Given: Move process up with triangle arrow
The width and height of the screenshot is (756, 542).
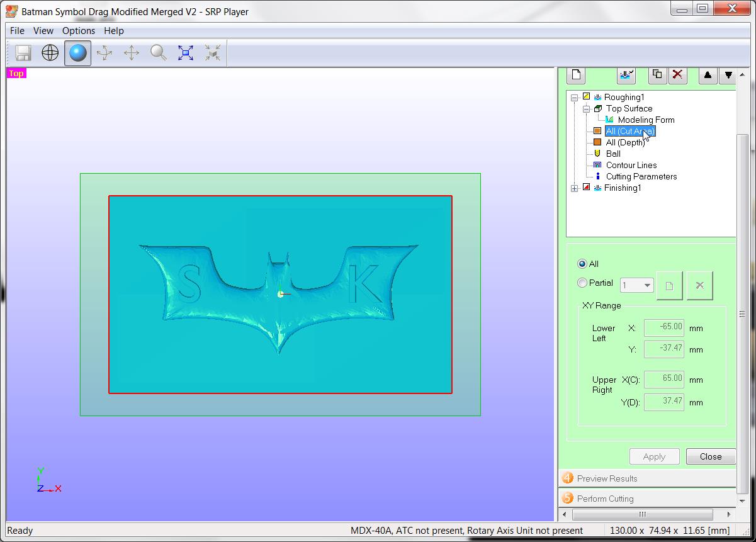Looking at the screenshot, I should (708, 75).
